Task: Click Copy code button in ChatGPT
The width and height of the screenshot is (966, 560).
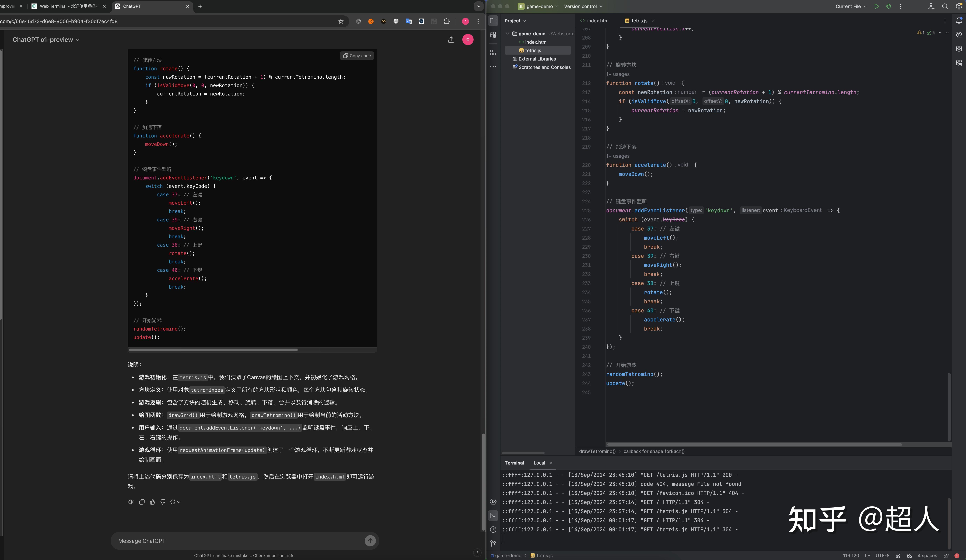Action: (x=357, y=56)
